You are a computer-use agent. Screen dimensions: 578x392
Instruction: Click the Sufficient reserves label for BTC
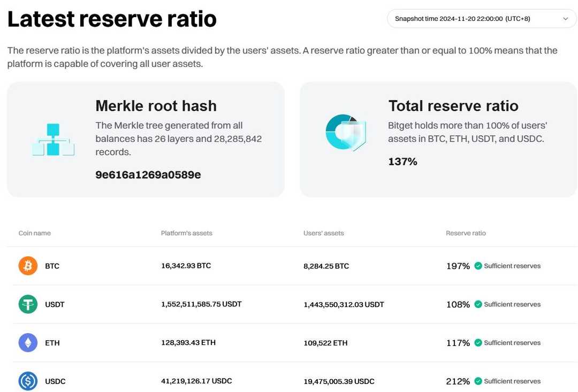tap(513, 265)
